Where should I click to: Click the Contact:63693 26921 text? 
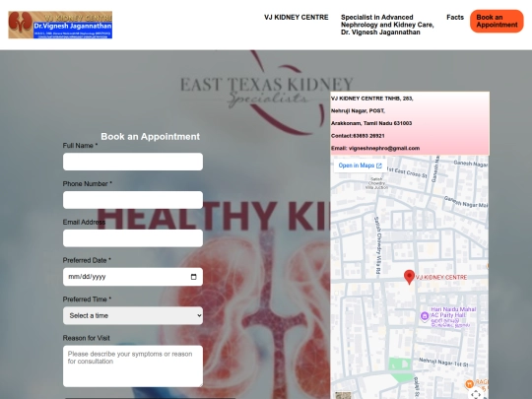pos(358,136)
